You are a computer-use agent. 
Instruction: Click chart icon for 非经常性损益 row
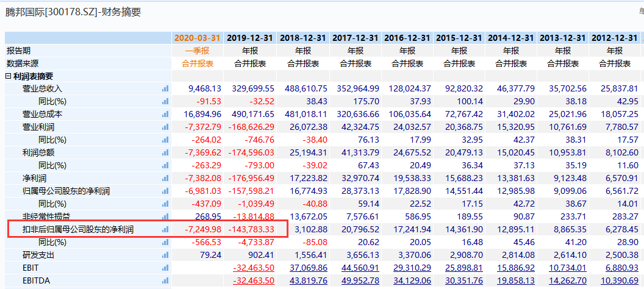click(x=165, y=216)
